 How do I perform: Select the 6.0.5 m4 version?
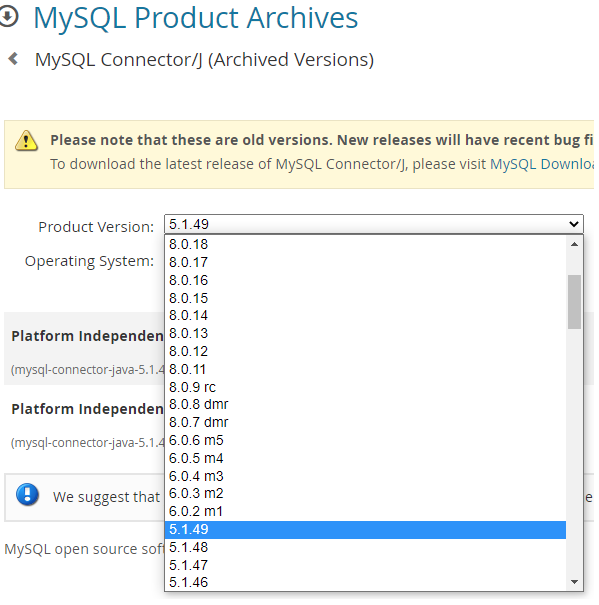point(365,458)
